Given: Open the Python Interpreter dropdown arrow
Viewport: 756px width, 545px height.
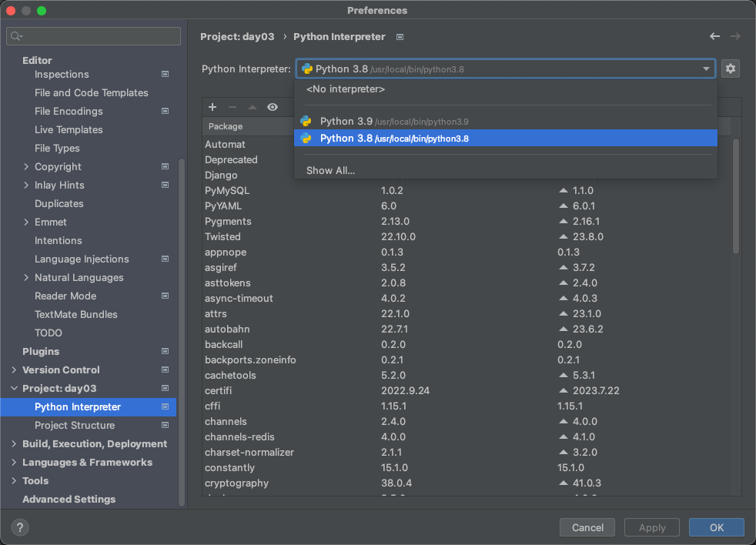Looking at the screenshot, I should tap(706, 69).
